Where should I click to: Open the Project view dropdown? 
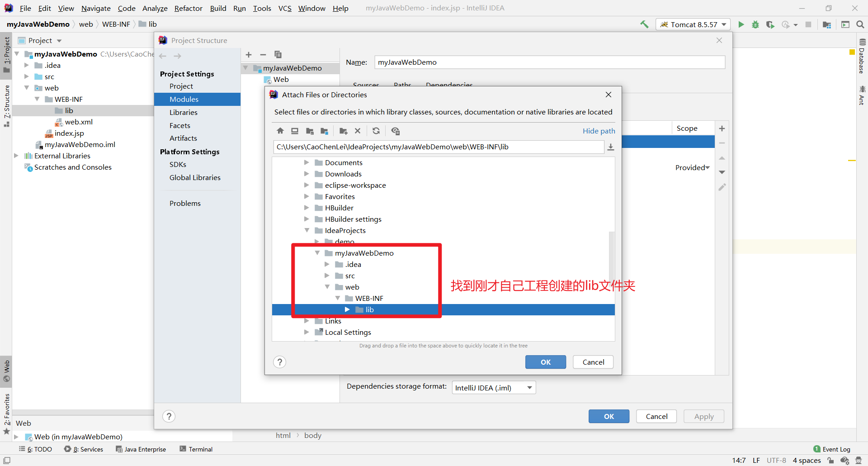click(x=59, y=41)
